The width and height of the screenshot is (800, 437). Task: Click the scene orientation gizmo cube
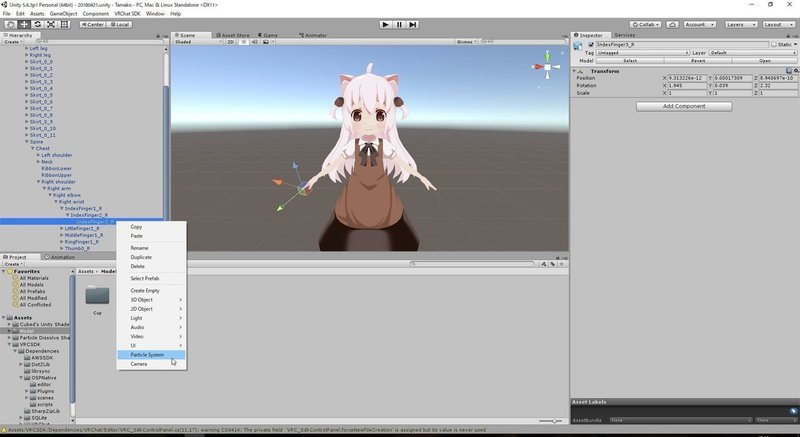[547, 67]
